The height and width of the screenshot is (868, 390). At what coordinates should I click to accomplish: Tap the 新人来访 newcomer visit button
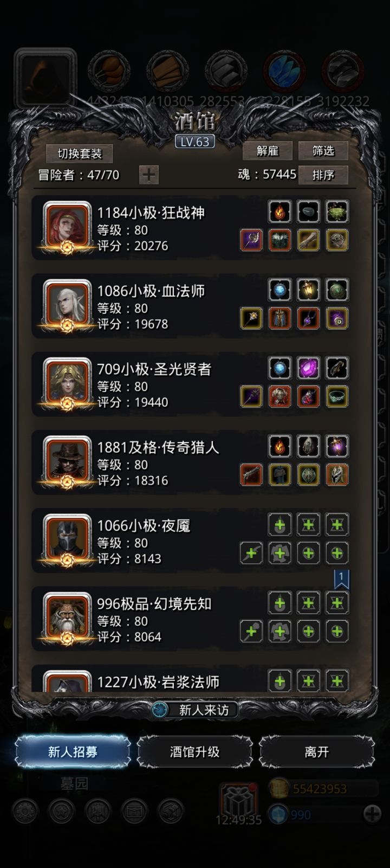tap(195, 710)
